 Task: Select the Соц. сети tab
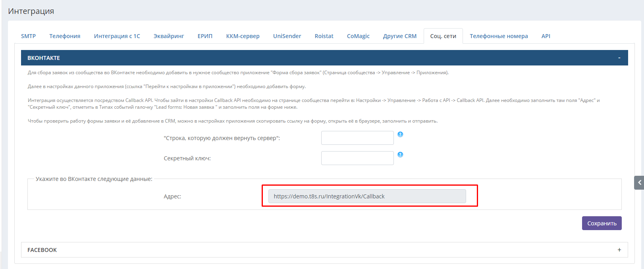443,36
